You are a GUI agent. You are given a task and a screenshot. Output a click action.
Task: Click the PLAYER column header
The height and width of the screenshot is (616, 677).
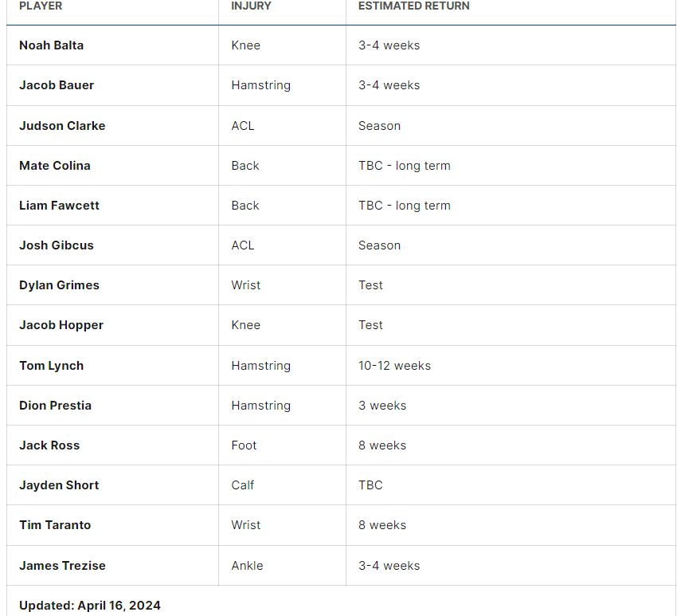coord(41,6)
